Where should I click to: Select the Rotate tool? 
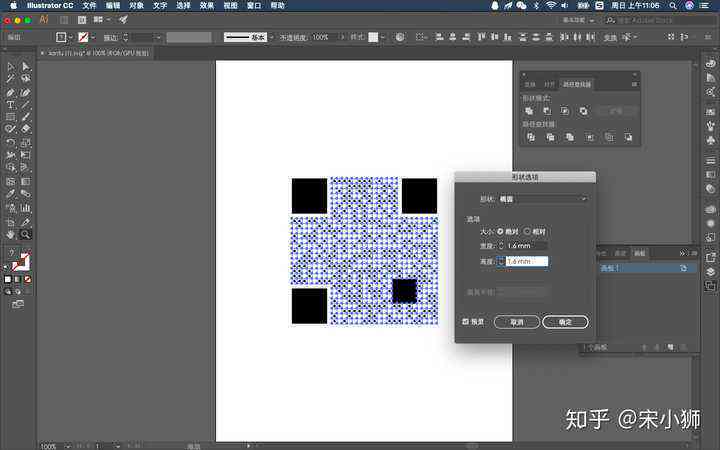(x=11, y=142)
